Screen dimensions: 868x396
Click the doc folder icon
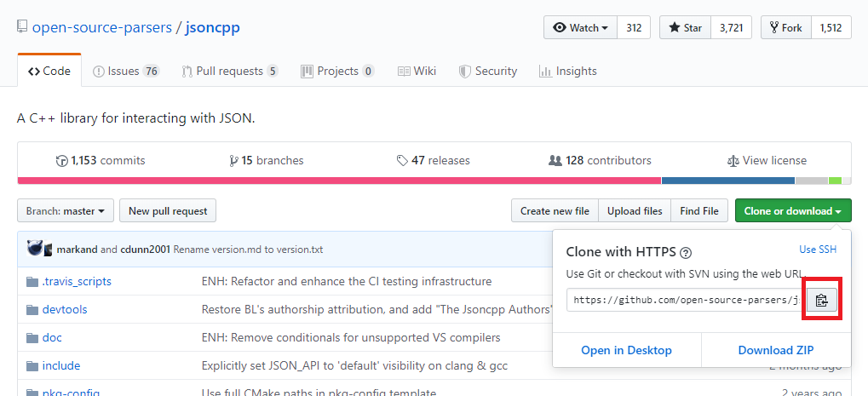click(x=32, y=337)
